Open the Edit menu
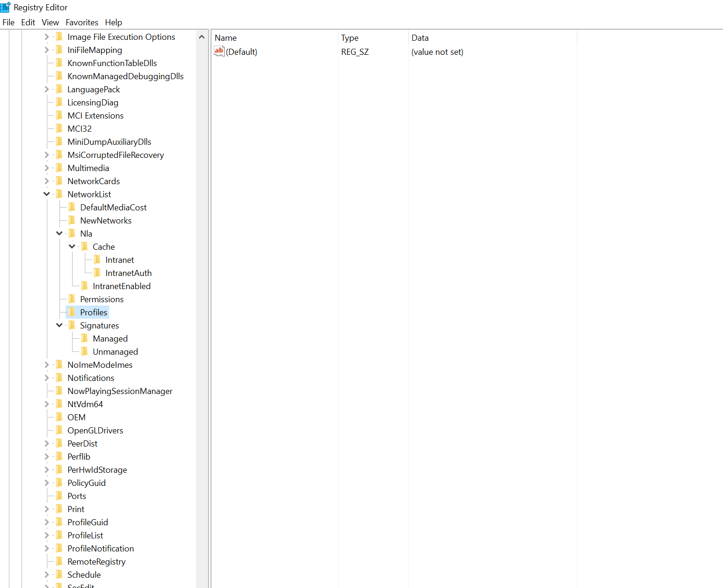The image size is (723, 588). pyautogui.click(x=28, y=22)
